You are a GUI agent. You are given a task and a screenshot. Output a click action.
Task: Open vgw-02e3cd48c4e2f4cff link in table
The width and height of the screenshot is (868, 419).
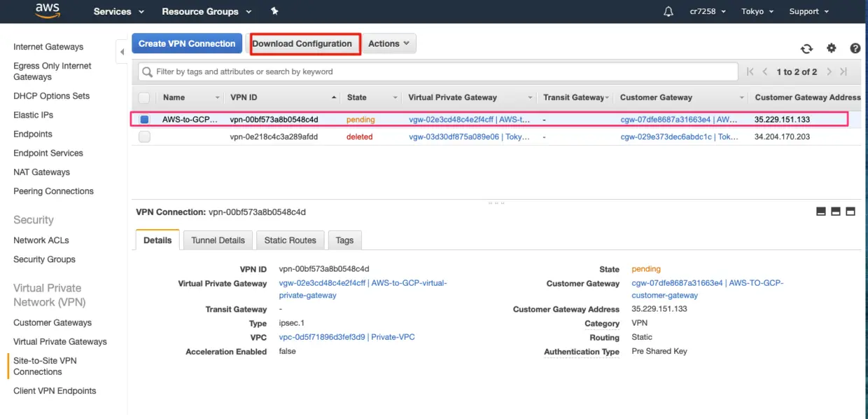point(470,120)
